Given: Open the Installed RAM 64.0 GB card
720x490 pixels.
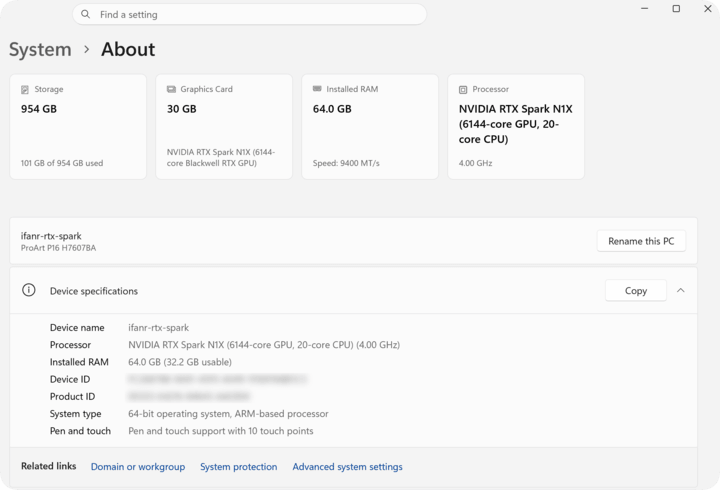Looking at the screenshot, I should (x=370, y=126).
